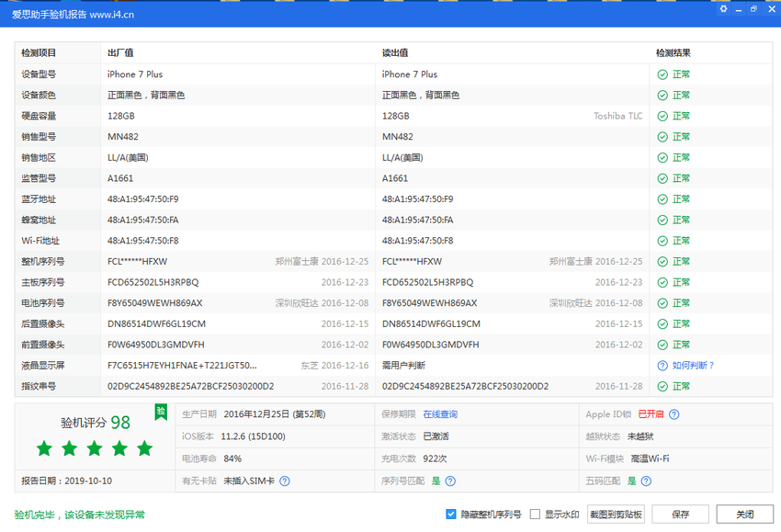The image size is (781, 532).
Task: Minimize the report window
Action: 739,9
